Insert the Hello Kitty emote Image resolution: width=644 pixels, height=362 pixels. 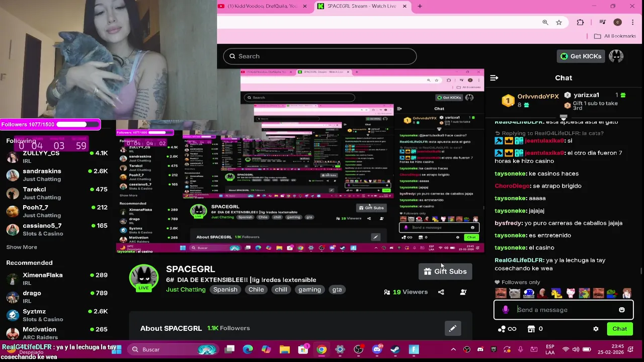[571, 293]
